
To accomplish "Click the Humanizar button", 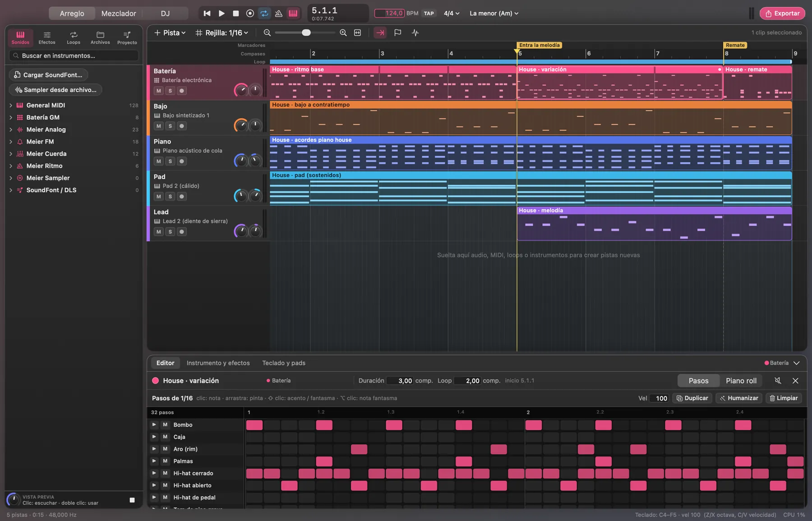I will pyautogui.click(x=739, y=398).
